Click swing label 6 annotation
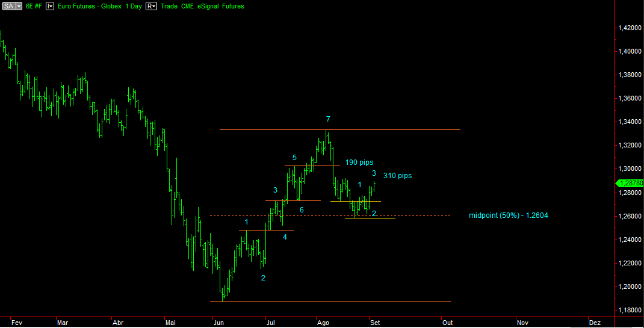This screenshot has width=644, height=328. pos(302,210)
